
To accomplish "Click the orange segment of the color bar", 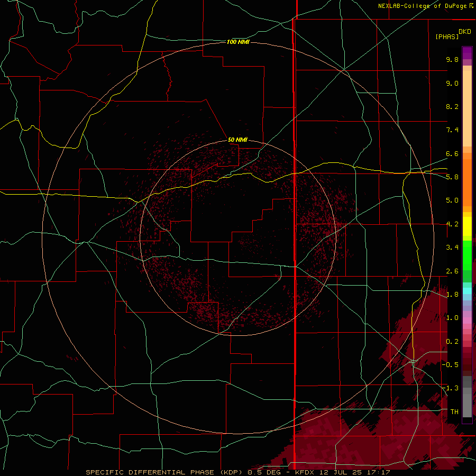I will click(467, 183).
